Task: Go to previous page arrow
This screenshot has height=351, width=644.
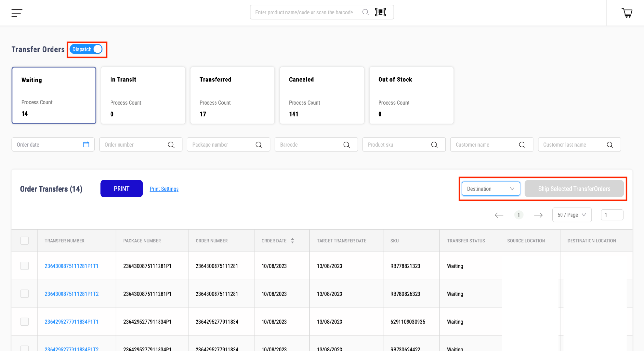Action: click(x=499, y=215)
